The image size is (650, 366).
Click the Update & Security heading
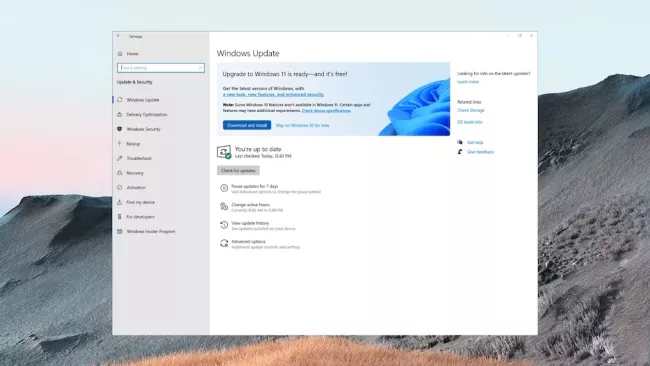coord(135,82)
